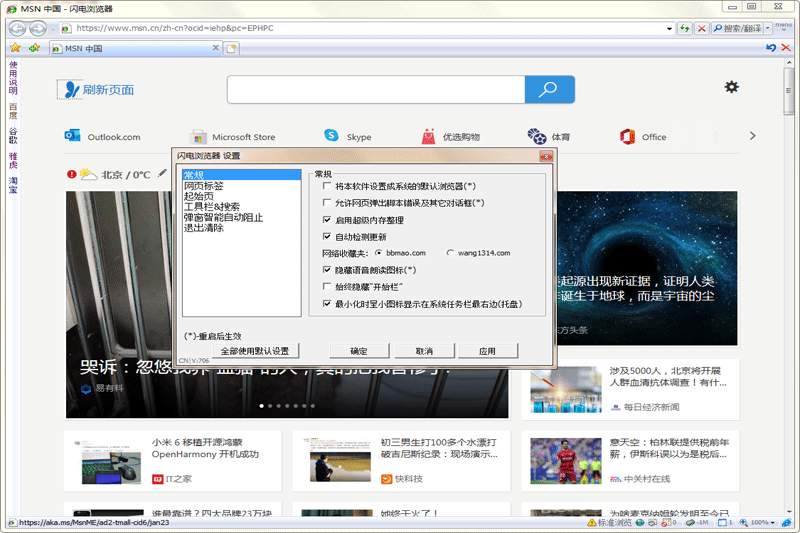This screenshot has height=533, width=800.
Task: Click the first carousel dot indicator
Action: [262, 406]
